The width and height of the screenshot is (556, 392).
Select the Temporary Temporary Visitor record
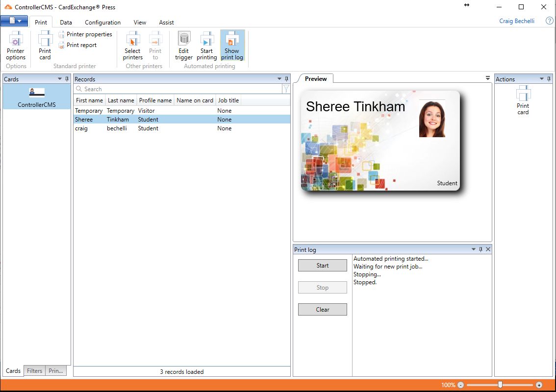tap(182, 111)
